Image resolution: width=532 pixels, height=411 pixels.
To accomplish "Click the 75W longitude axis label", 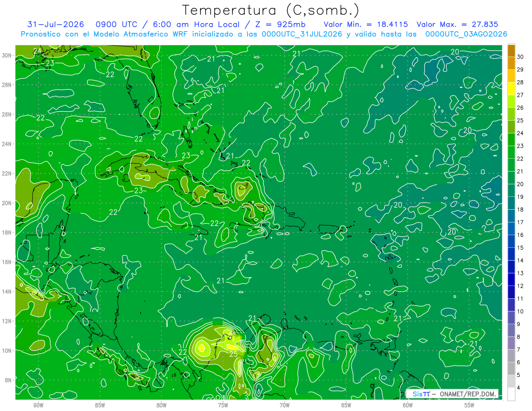I will [x=223, y=405].
